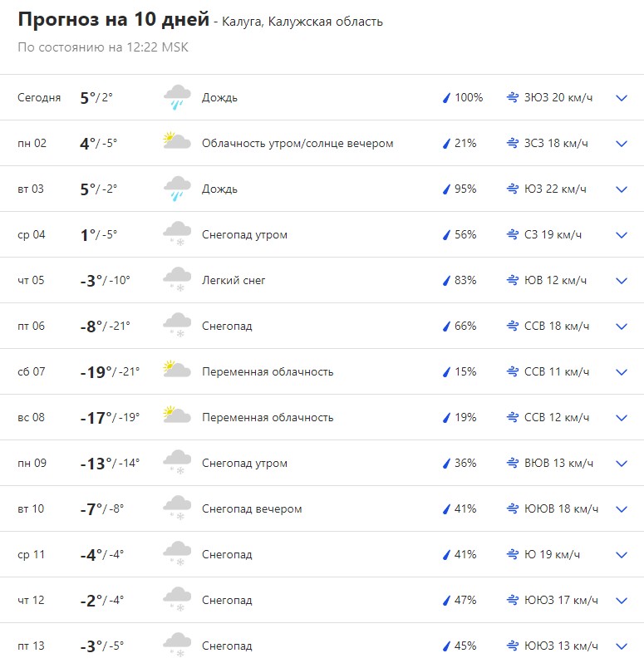Expand the Monday 02 forecast row
The image size is (644, 663).
(621, 144)
